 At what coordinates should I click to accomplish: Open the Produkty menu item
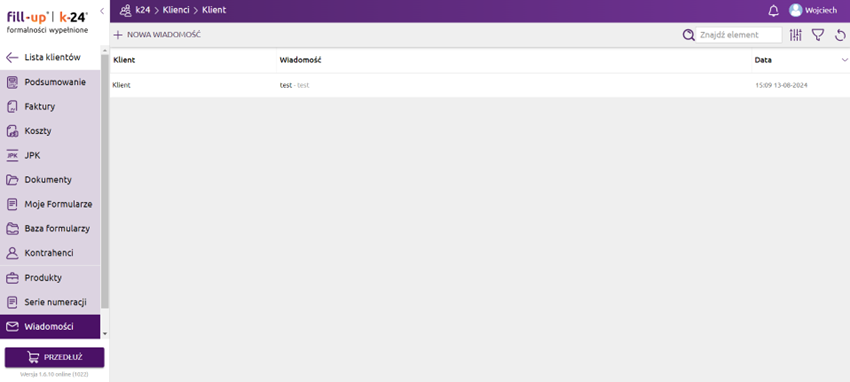[x=50, y=278]
